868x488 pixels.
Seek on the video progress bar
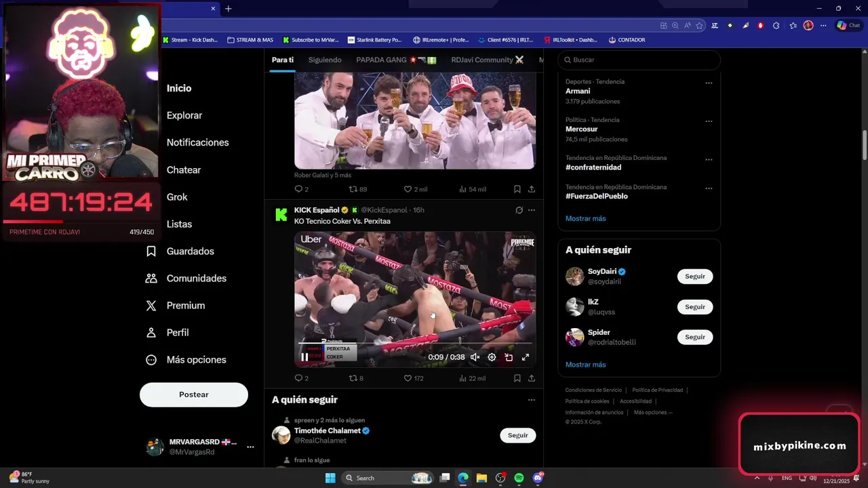(x=415, y=344)
